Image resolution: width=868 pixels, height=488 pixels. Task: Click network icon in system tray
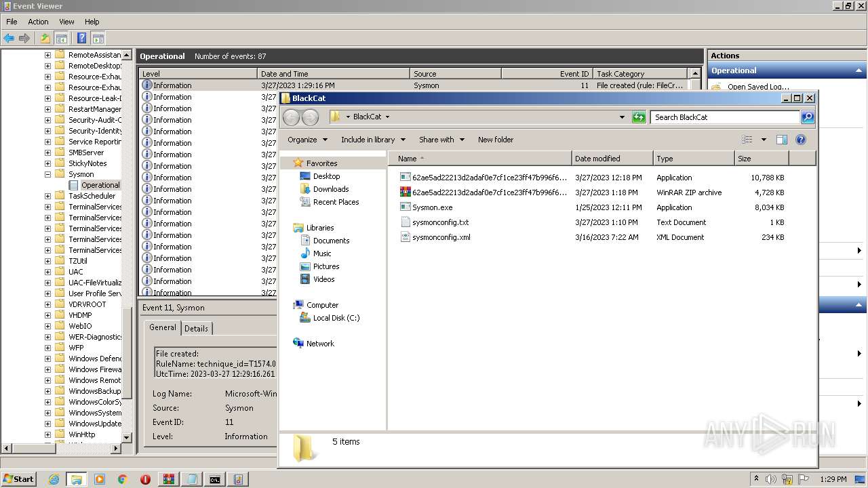788,479
